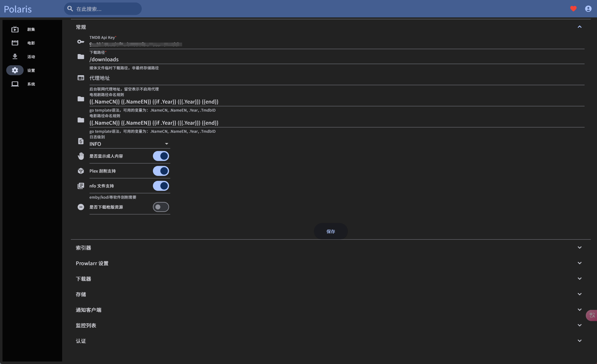Go to 设置 menu label

(x=31, y=71)
